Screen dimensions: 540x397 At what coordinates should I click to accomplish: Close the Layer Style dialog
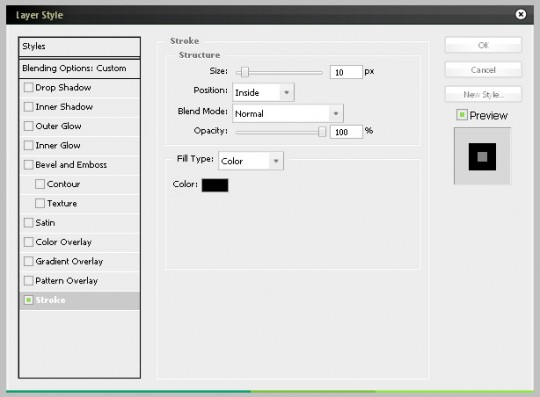520,14
